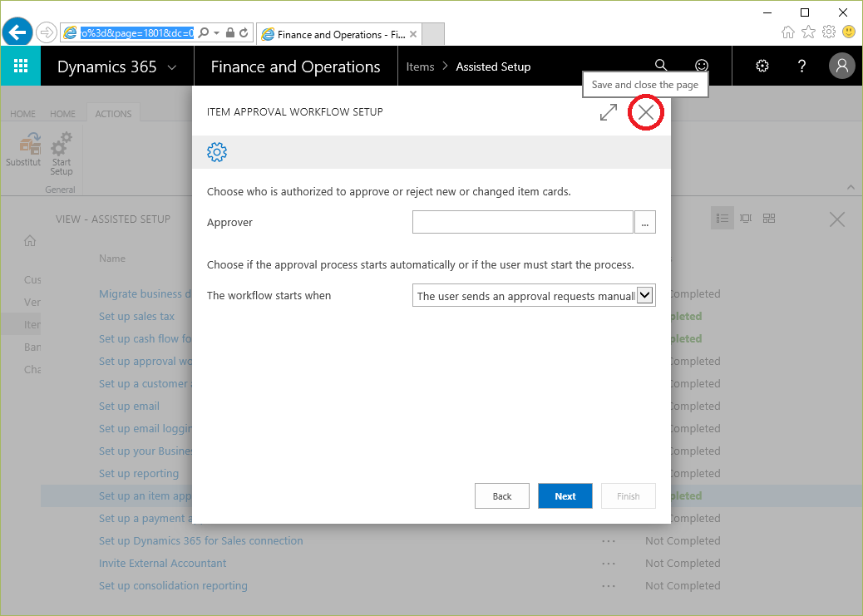Open Set up email link
This screenshot has height=616, width=863.
130,407
